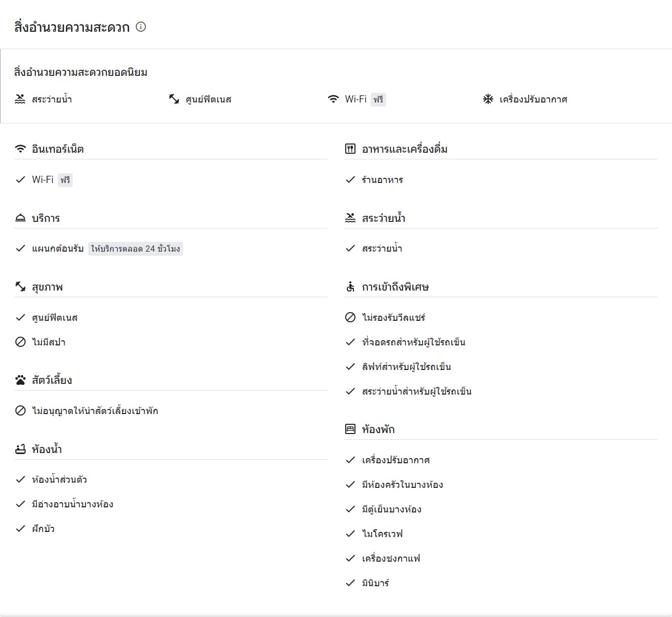The image size is (672, 617).
Task: Click the checkmark next to ร้านอาหาร
Action: pyautogui.click(x=350, y=180)
